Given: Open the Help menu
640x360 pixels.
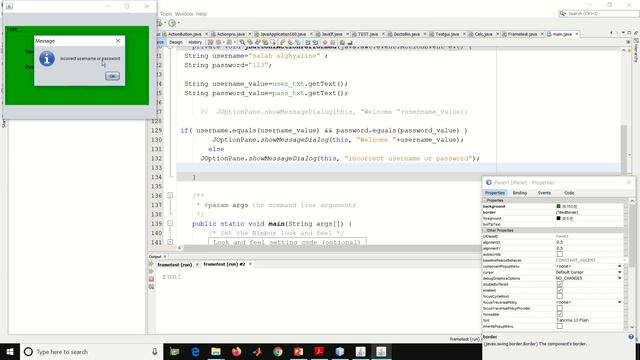Looking at the screenshot, I should [201, 14].
